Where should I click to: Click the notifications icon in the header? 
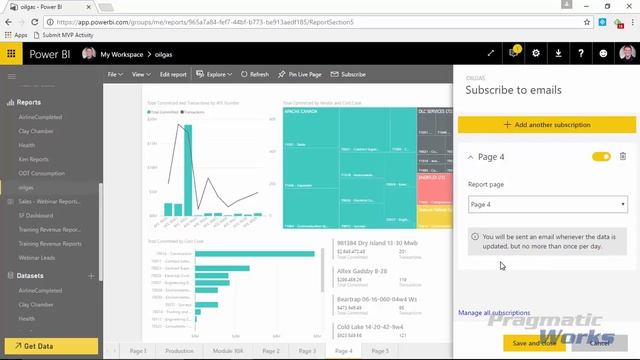(513, 53)
